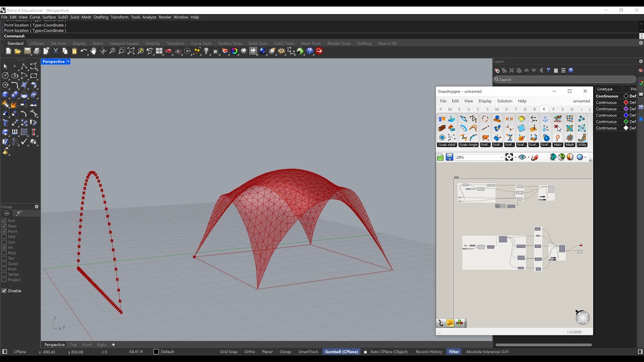
Task: Toggle the Int osnap checkbox
Action: (x=5, y=247)
